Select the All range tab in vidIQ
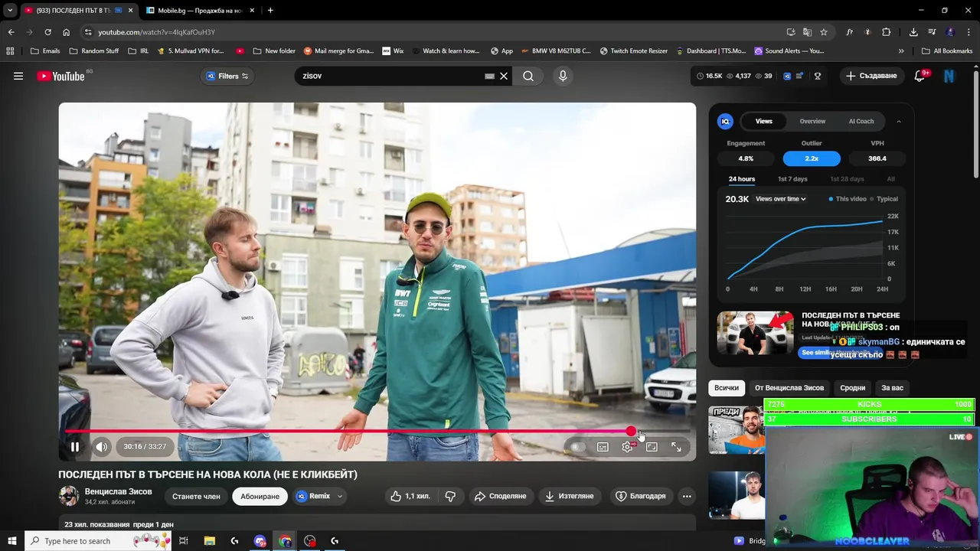Viewport: 980px width, 551px height. pos(891,179)
